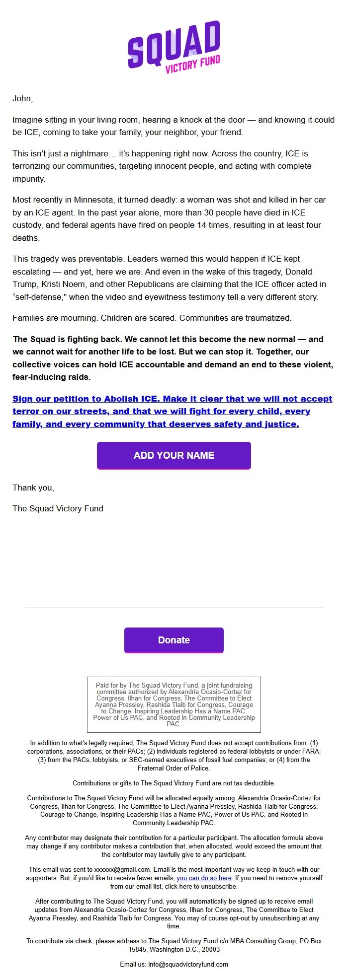Screen dimensions: 348x980
Task: Click the Squad Victory Fund logo
Action: point(174,50)
